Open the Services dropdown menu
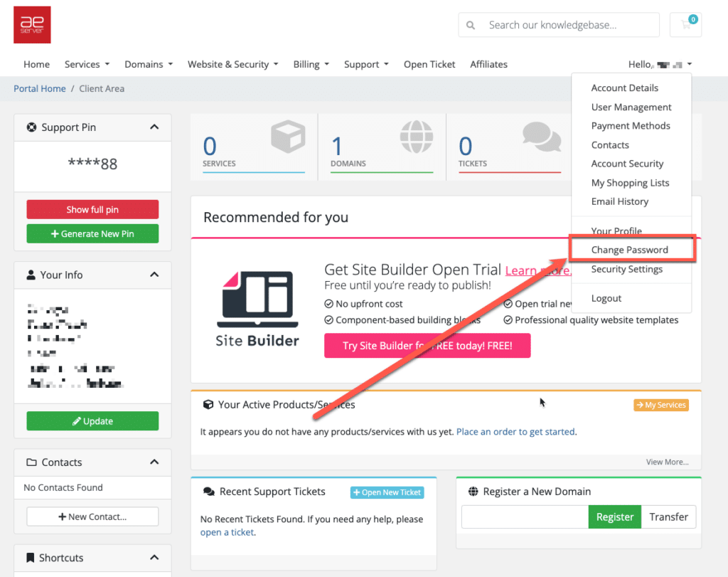 tap(87, 64)
